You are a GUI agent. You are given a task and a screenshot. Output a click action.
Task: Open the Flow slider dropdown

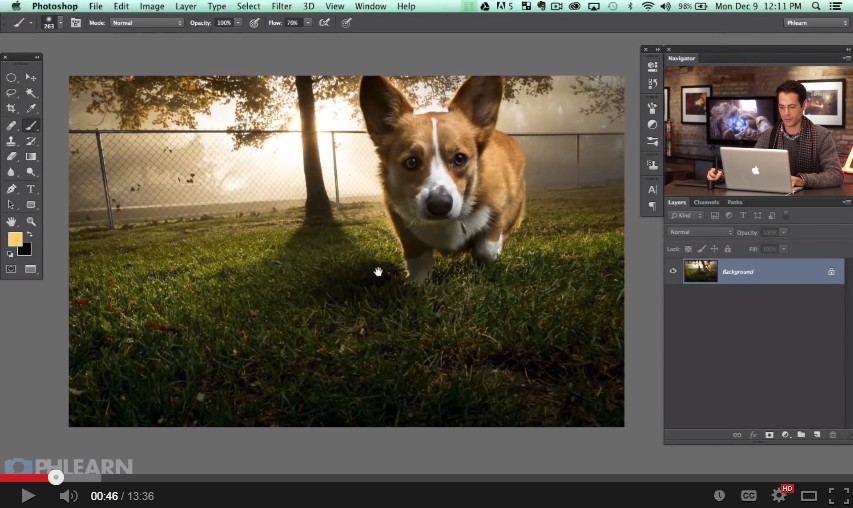(x=308, y=23)
